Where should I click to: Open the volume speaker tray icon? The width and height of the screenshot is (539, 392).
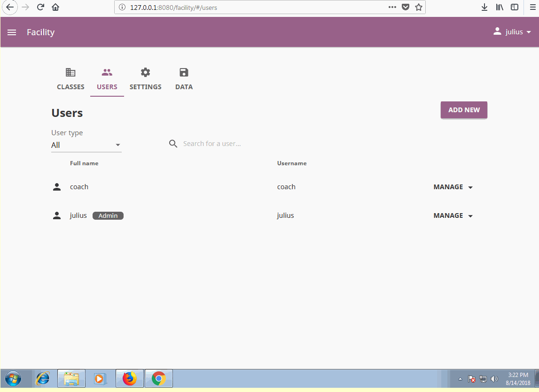pyautogui.click(x=494, y=379)
